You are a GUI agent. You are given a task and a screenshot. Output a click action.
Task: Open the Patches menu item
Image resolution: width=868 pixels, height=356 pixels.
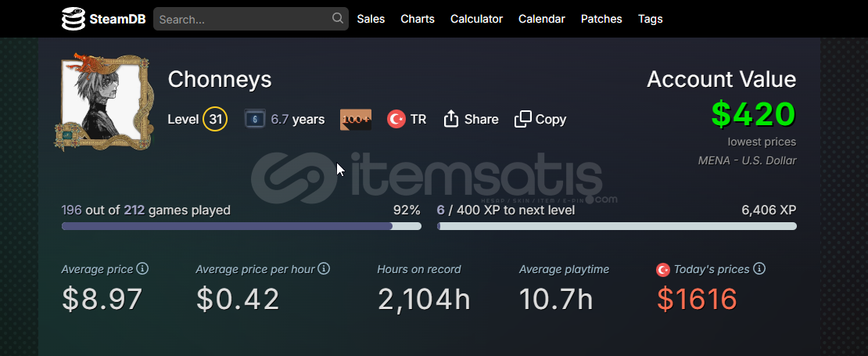point(601,19)
